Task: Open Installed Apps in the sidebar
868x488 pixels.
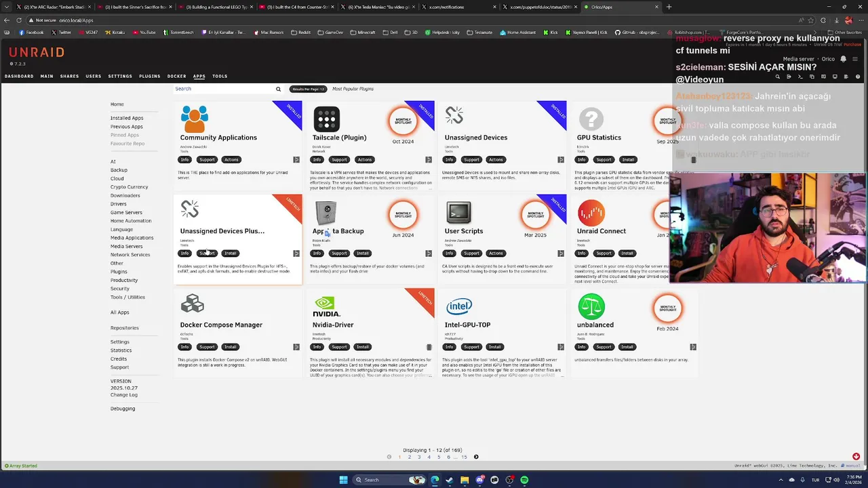Action: tap(127, 118)
